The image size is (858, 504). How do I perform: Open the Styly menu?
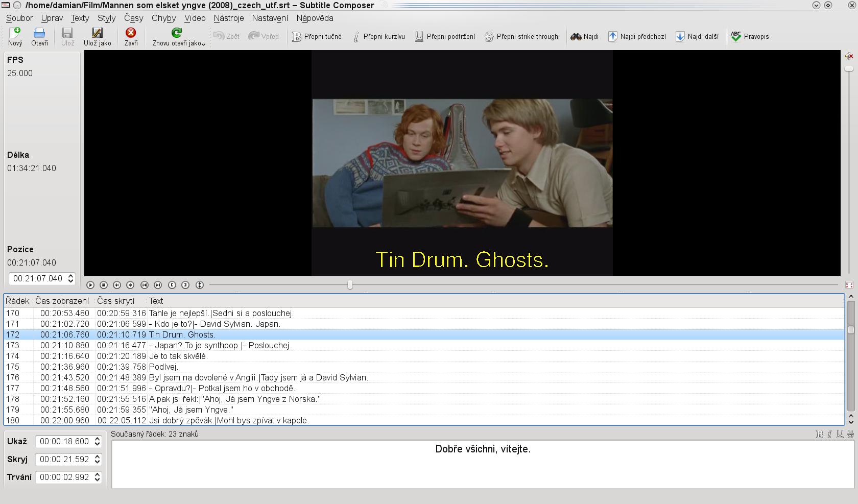click(106, 18)
